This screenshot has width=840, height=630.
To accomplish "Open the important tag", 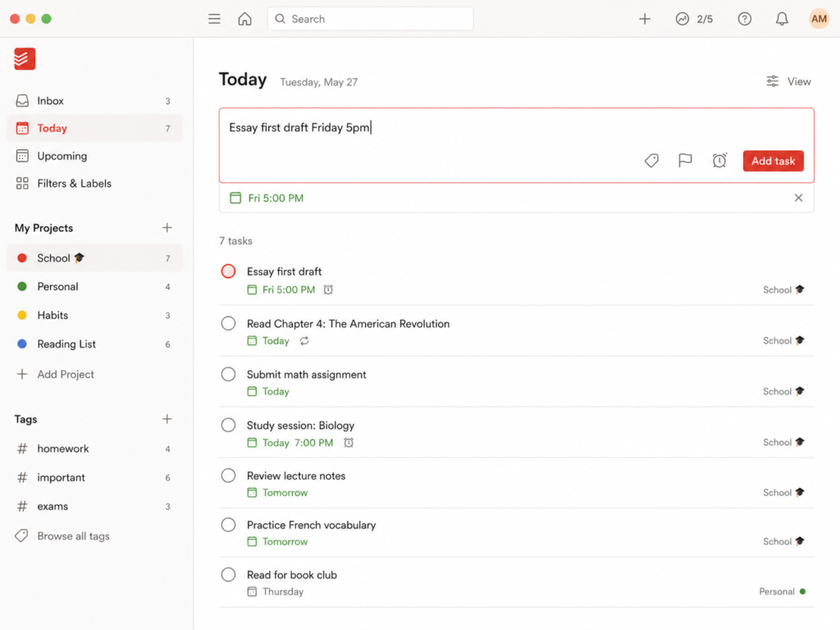I will pyautogui.click(x=95, y=477).
